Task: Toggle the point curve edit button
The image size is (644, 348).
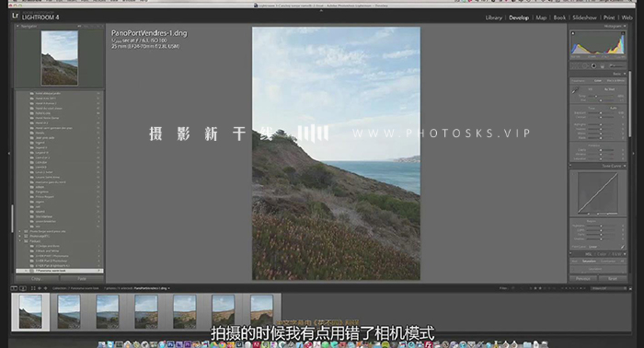Action: [623, 247]
